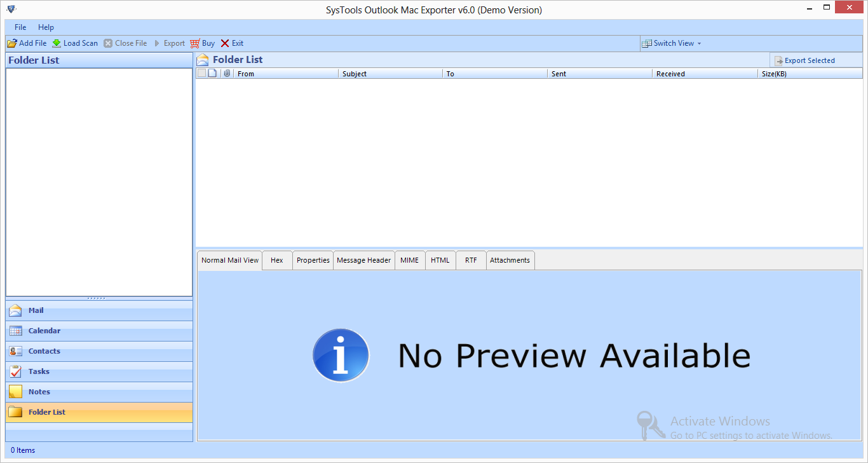Image resolution: width=868 pixels, height=463 pixels.
Task: Click the Calendar icon in sidebar
Action: coord(15,331)
